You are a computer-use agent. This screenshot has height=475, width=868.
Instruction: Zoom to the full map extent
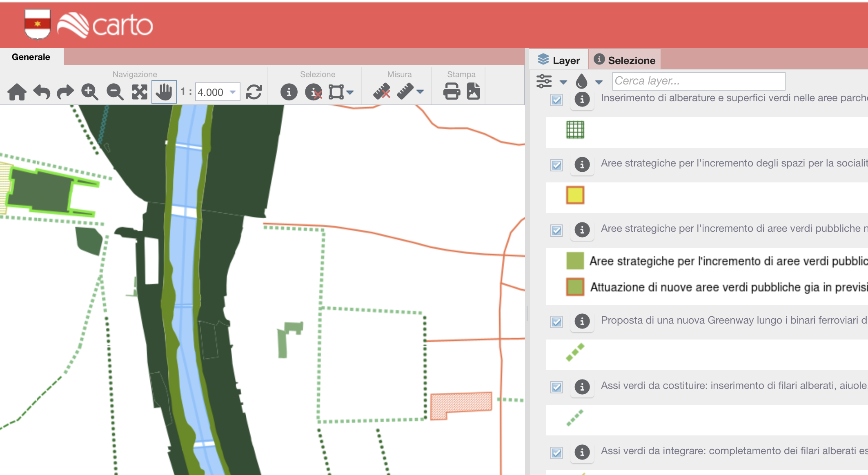(140, 92)
